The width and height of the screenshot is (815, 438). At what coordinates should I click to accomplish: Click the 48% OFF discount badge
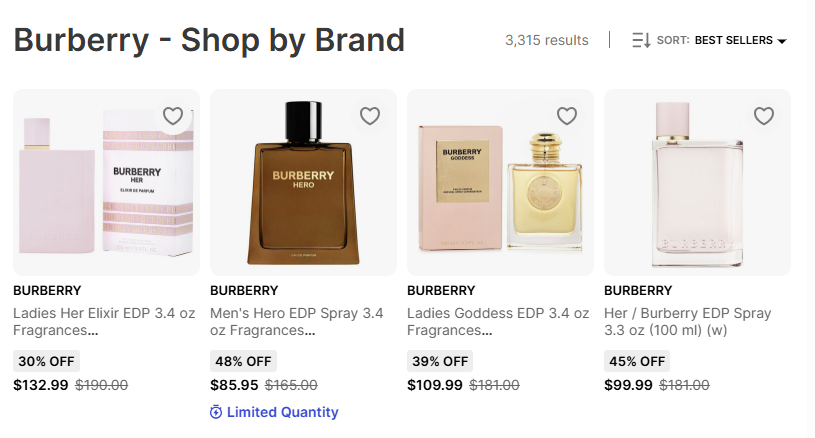click(243, 361)
